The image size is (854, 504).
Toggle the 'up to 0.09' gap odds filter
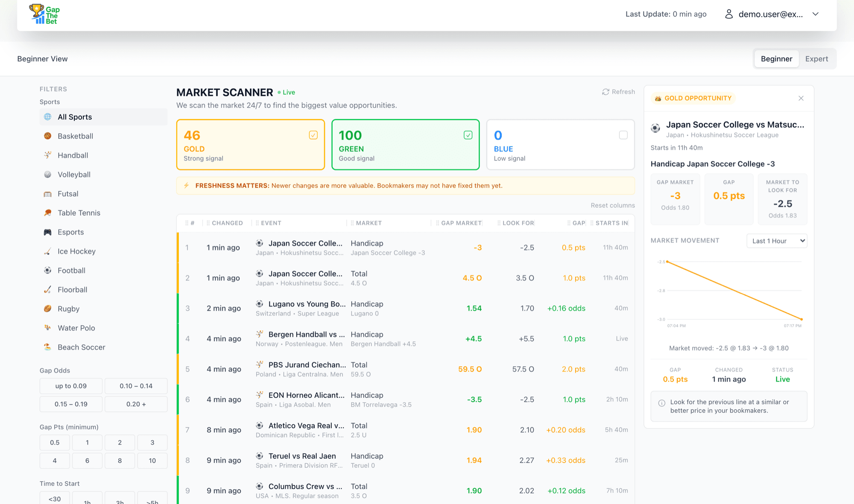pos(71,386)
